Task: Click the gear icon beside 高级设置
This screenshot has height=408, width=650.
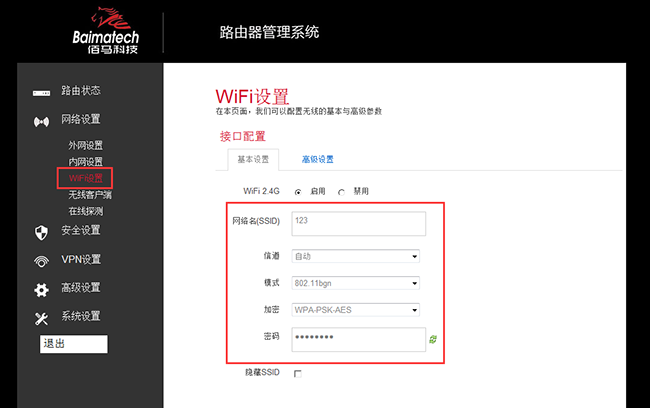Action: point(41,290)
